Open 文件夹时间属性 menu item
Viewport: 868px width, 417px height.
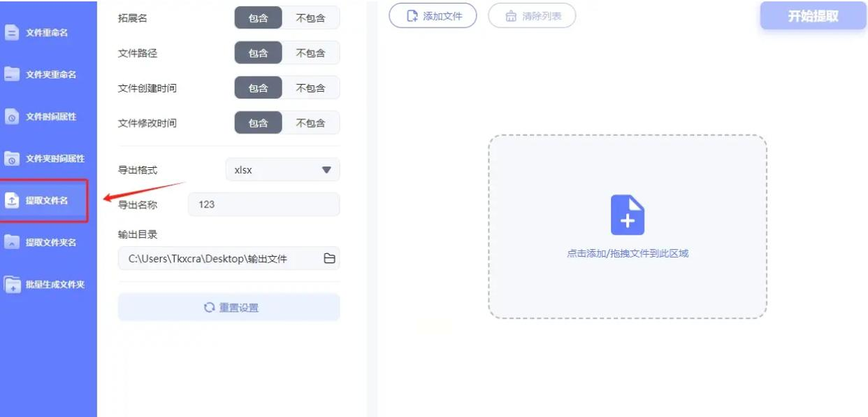[55, 159]
